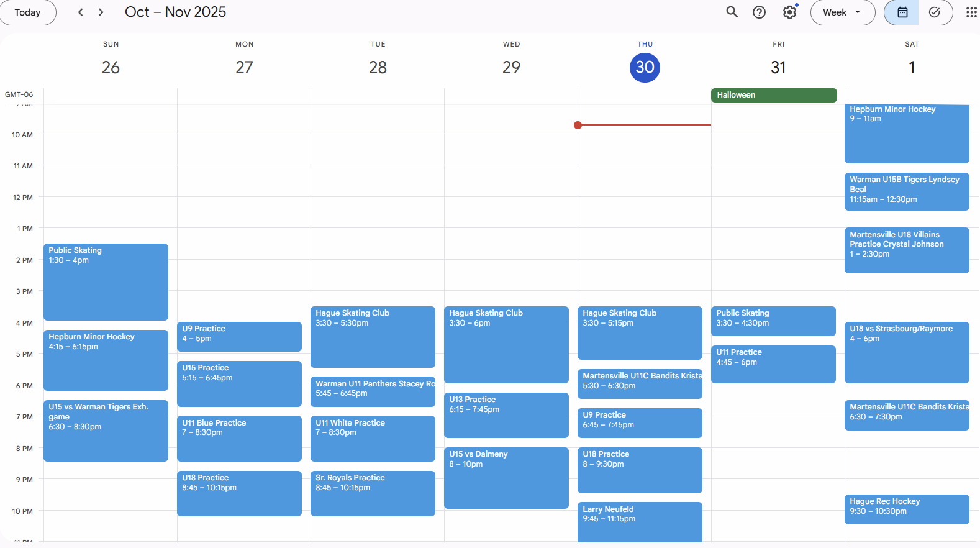Select Thursday 30 date header
Viewport: 980px width, 548px height.
click(x=644, y=67)
